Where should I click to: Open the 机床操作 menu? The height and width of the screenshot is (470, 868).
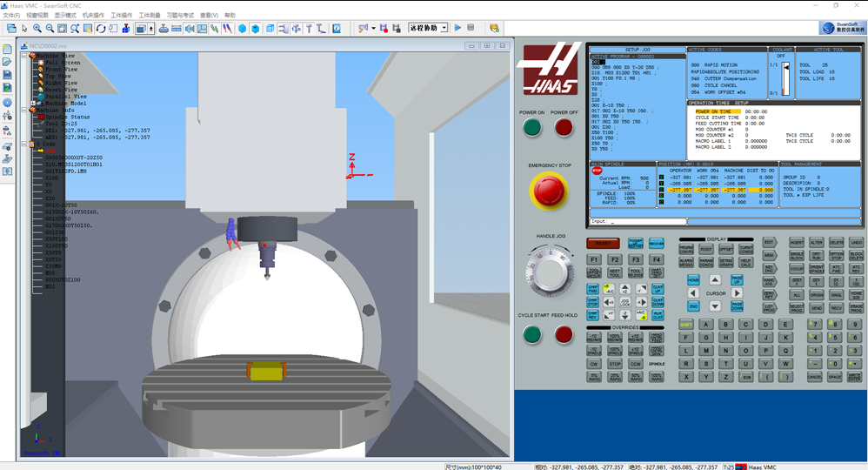pyautogui.click(x=93, y=16)
